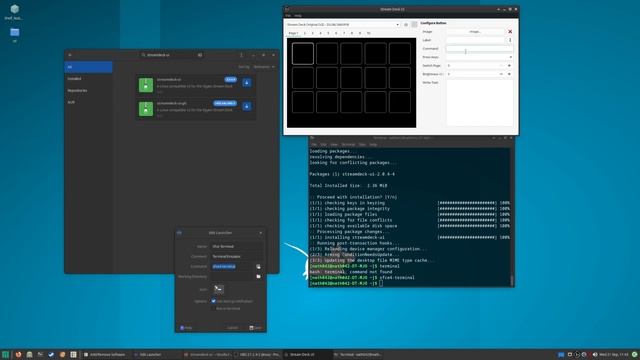640x360 pixels.
Task: Click the clock in the panel
Action: click(614, 354)
